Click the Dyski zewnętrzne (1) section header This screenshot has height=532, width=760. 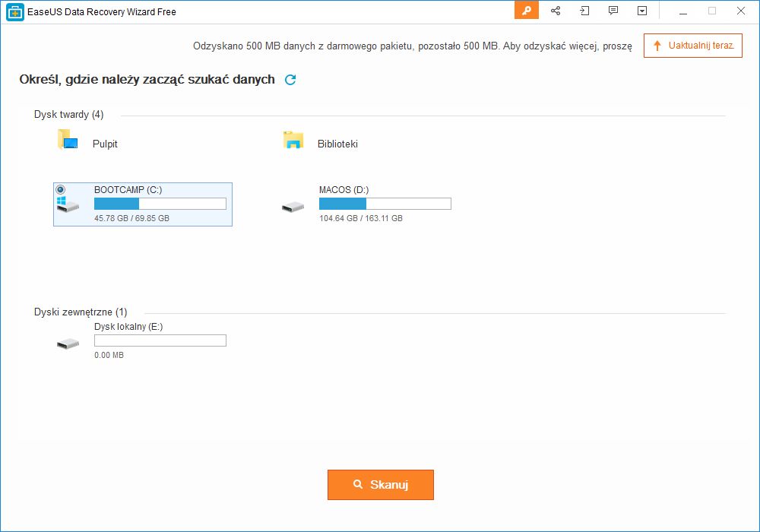[81, 312]
